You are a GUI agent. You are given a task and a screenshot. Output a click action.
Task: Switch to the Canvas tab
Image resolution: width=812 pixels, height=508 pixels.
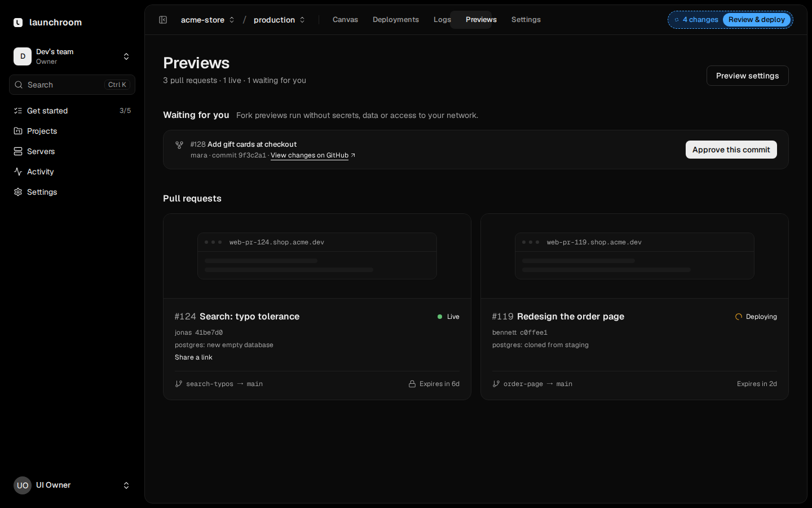click(x=345, y=20)
